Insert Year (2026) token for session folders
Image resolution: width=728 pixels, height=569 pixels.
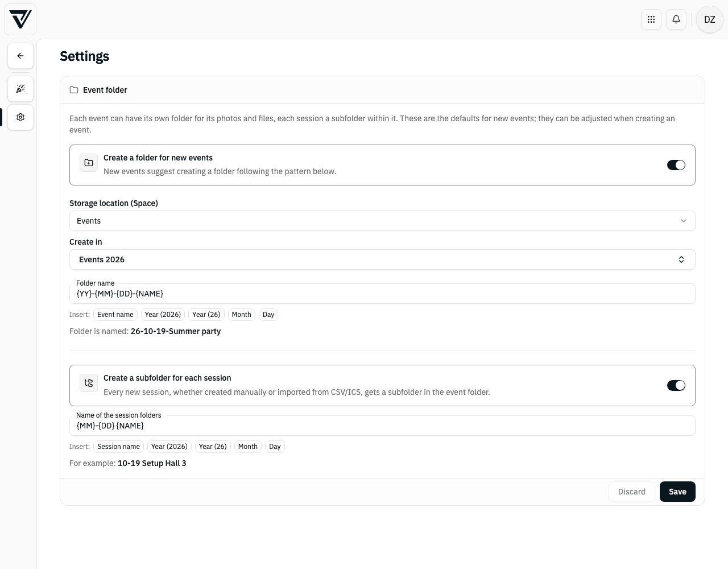[x=169, y=447]
